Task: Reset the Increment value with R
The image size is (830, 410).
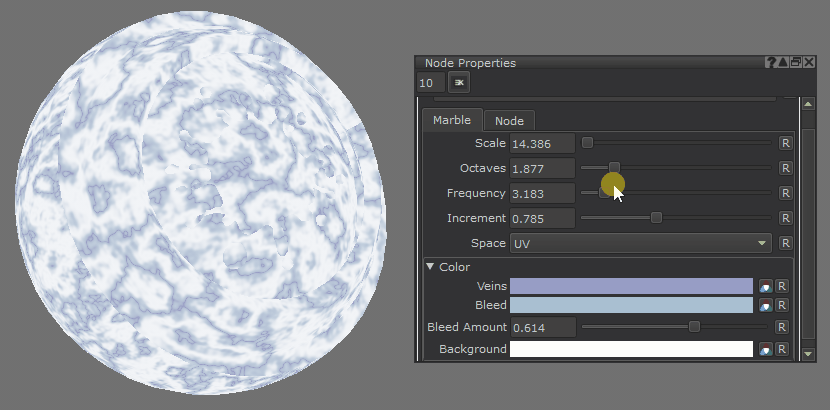Action: [785, 218]
